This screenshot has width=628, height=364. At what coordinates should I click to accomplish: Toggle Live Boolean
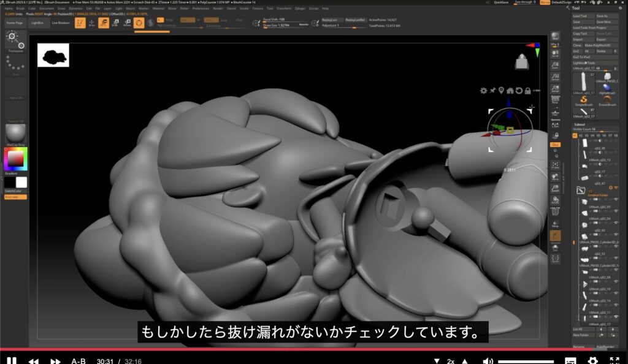61,23
